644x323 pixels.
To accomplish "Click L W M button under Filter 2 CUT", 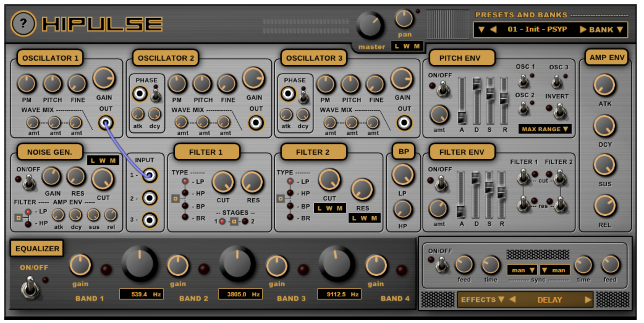I will coord(330,208).
